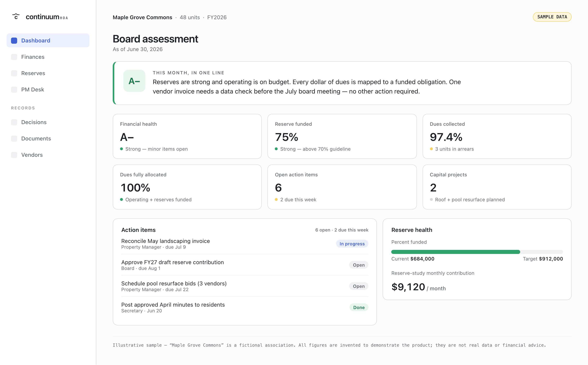
Task: Click the Finances sidebar icon square
Action: (x=14, y=57)
